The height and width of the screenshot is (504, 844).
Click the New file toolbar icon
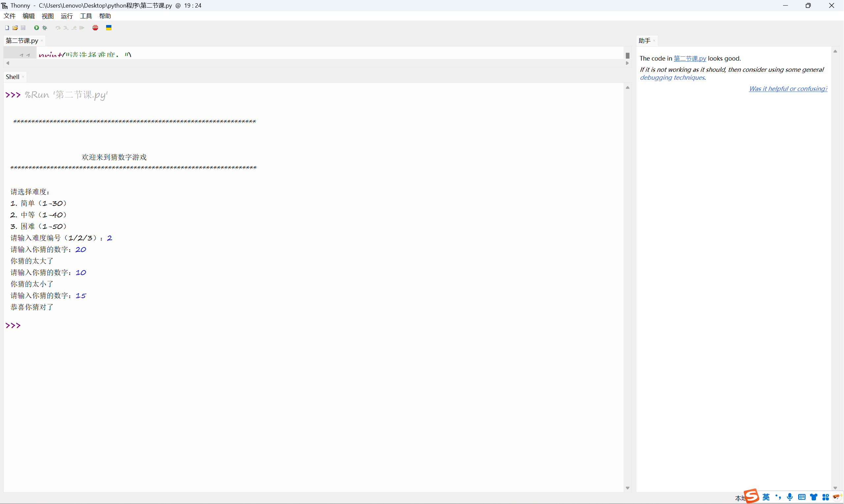pos(7,28)
